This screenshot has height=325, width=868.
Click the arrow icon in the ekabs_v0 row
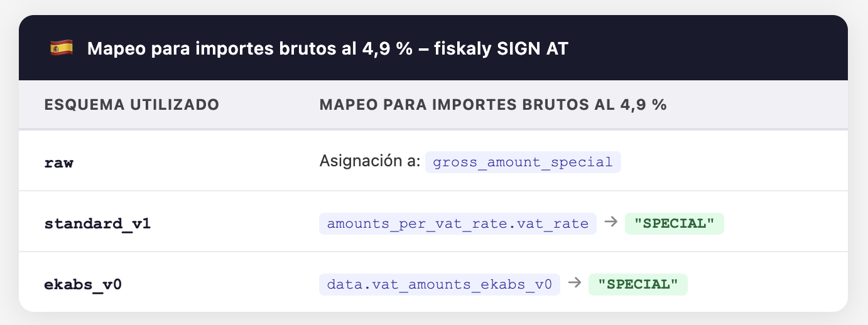574,284
